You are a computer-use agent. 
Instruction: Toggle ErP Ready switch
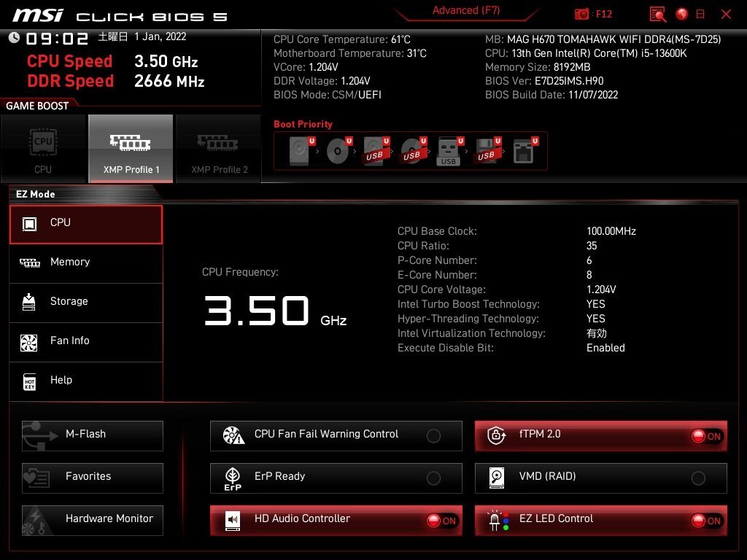click(x=433, y=478)
